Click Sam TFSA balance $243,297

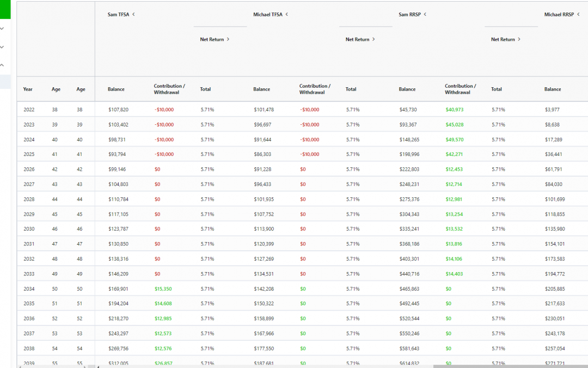pyautogui.click(x=119, y=334)
